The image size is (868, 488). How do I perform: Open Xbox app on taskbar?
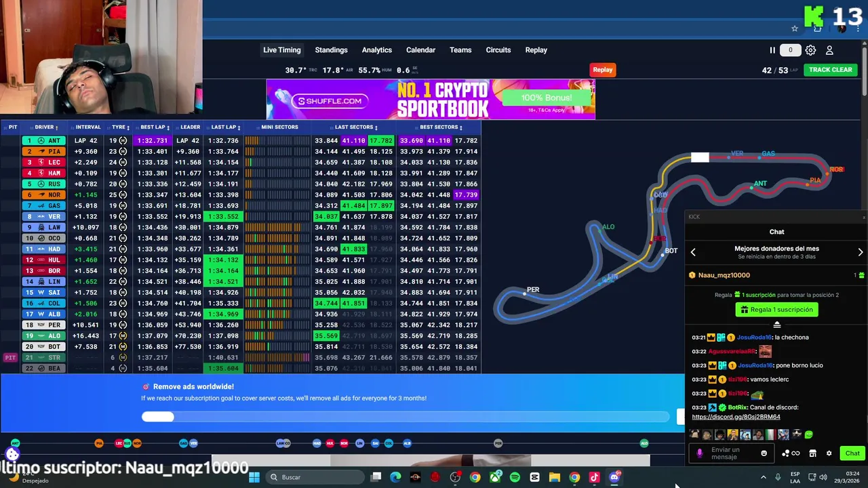tap(495, 477)
